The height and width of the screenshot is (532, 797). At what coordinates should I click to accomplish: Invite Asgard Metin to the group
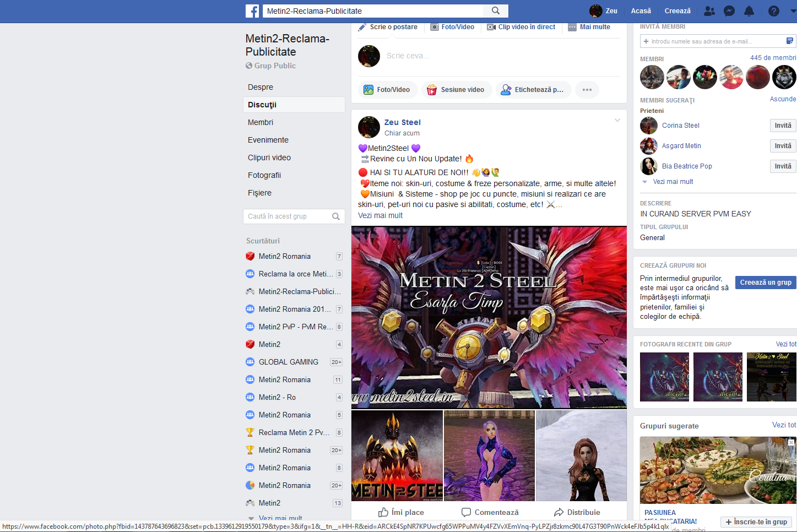783,146
